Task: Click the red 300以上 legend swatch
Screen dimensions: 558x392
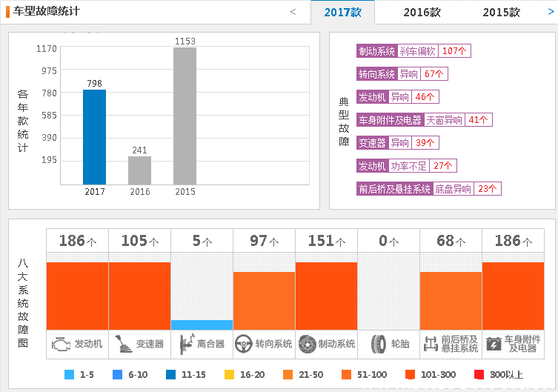Action: click(479, 375)
